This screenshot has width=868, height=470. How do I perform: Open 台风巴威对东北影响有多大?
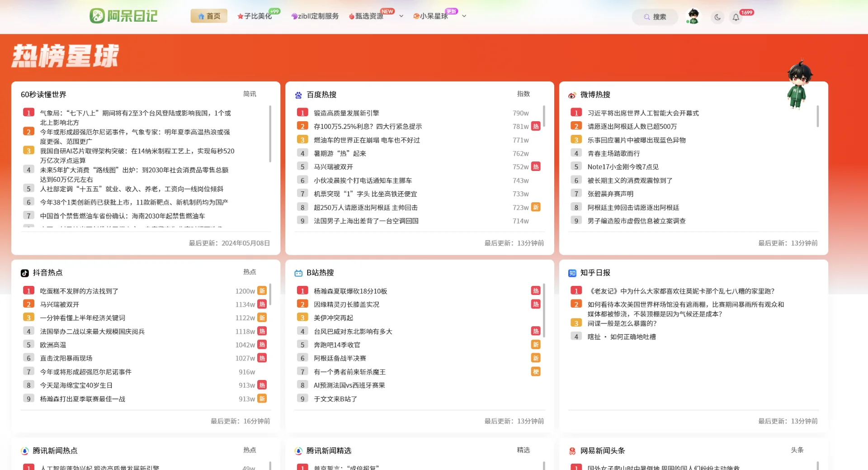tap(353, 332)
